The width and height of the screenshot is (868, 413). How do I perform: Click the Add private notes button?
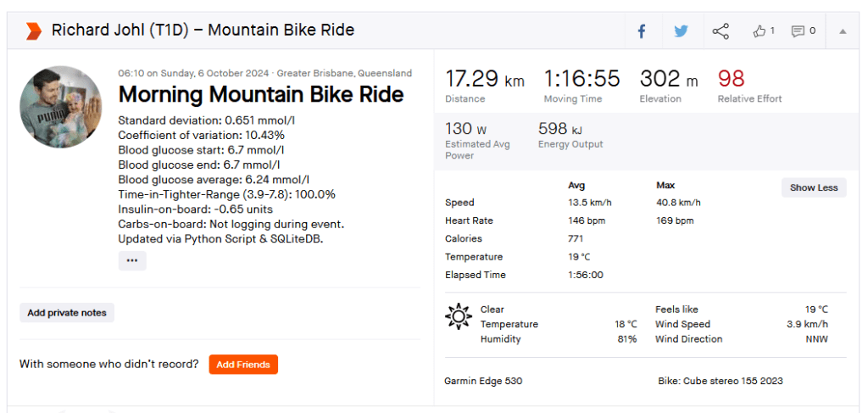(67, 313)
